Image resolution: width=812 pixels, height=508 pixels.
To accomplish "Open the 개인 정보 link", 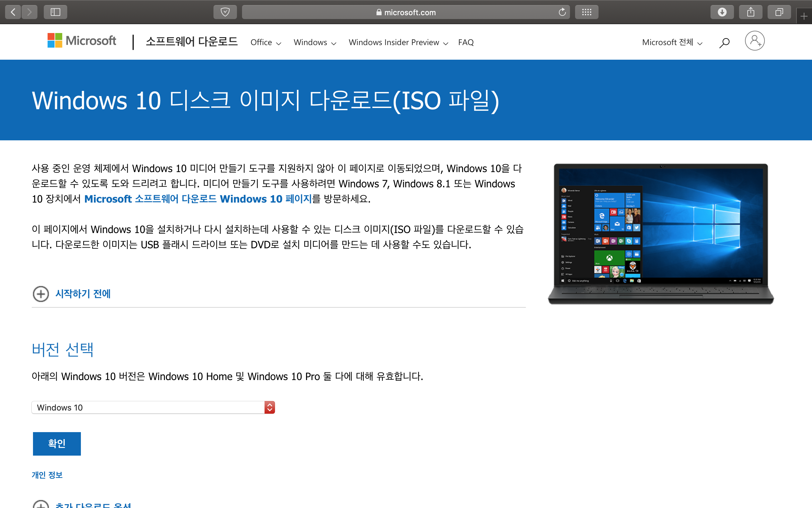I will click(47, 475).
